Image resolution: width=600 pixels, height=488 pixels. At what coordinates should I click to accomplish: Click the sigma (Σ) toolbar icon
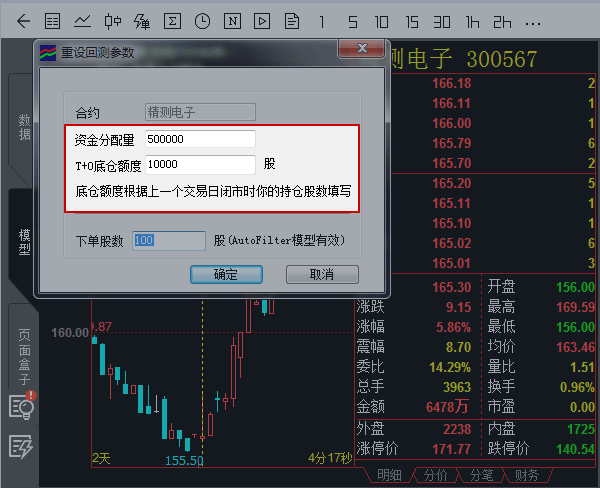(x=172, y=20)
